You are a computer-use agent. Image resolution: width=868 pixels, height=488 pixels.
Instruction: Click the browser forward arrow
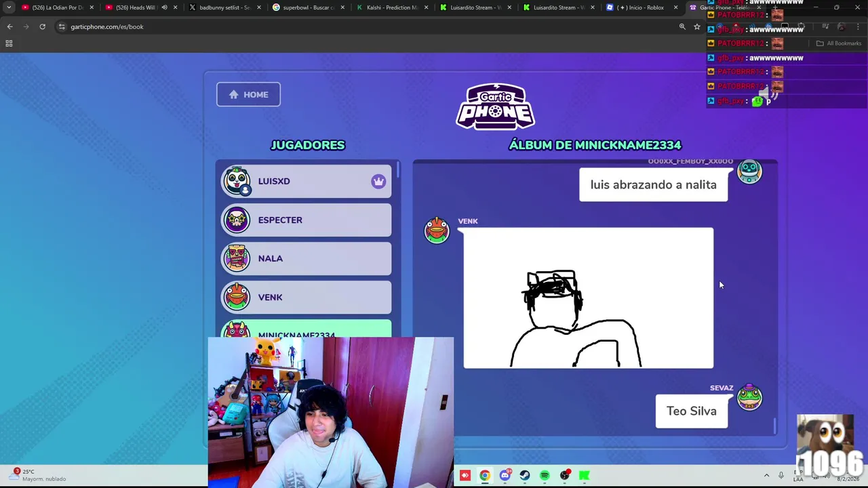point(26,26)
